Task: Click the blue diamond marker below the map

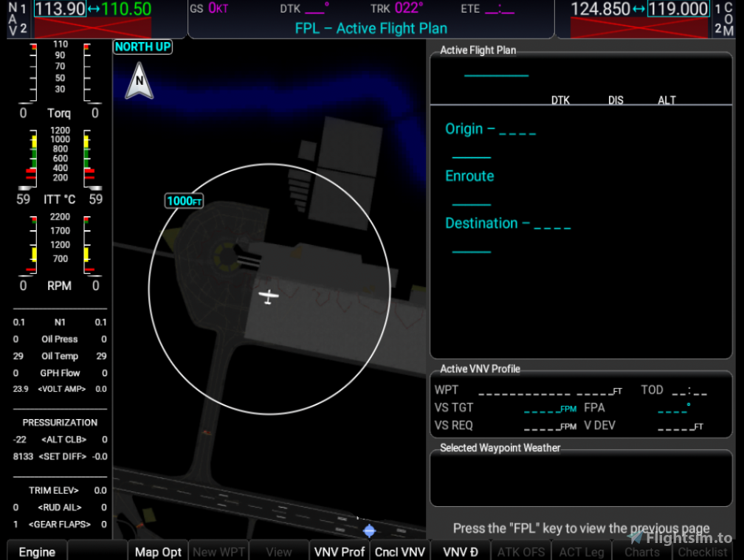Action: pyautogui.click(x=369, y=530)
